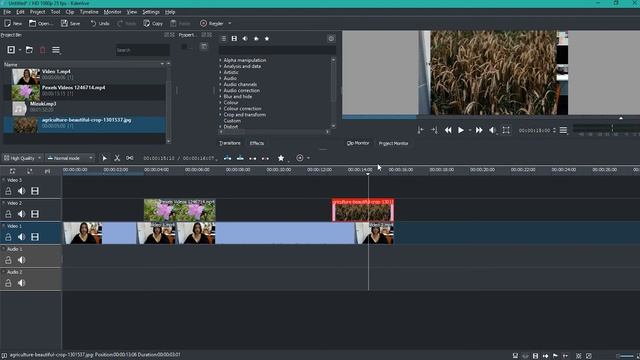The height and width of the screenshot is (360, 640).
Task: Click the Open button in the toolbar
Action: pyautogui.click(x=40, y=23)
